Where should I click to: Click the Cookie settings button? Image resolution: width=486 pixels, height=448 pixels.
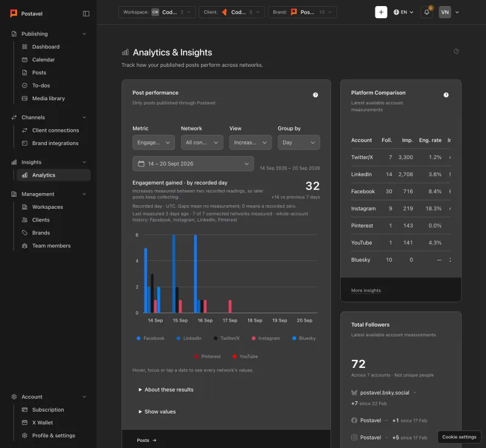459,437
